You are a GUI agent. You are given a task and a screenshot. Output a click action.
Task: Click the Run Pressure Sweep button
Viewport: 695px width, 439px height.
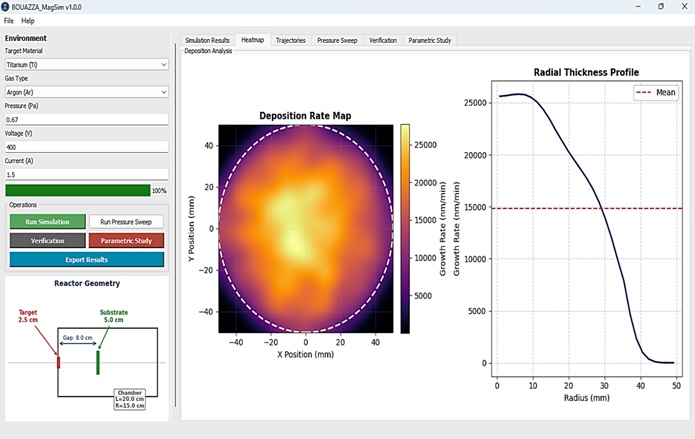pos(126,222)
